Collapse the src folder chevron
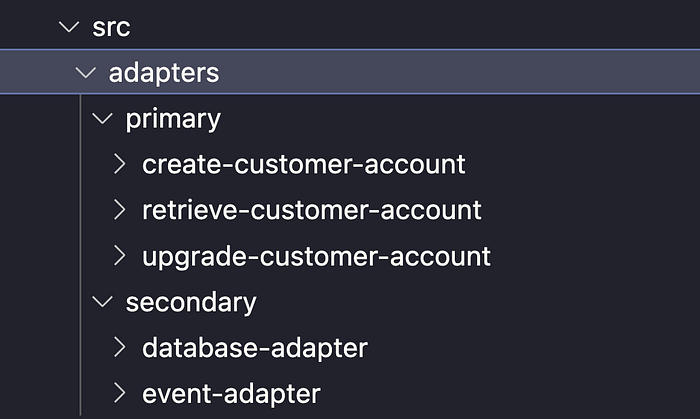This screenshot has height=419, width=700. pyautogui.click(x=69, y=27)
